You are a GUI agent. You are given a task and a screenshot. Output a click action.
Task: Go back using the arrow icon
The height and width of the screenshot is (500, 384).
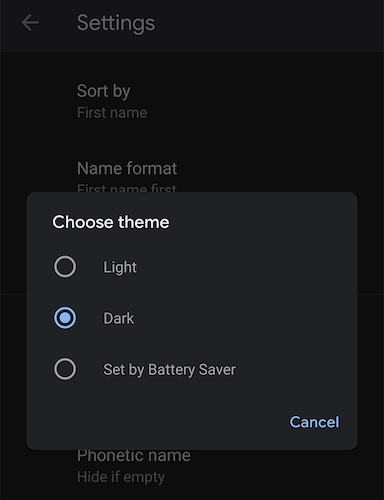[30, 23]
